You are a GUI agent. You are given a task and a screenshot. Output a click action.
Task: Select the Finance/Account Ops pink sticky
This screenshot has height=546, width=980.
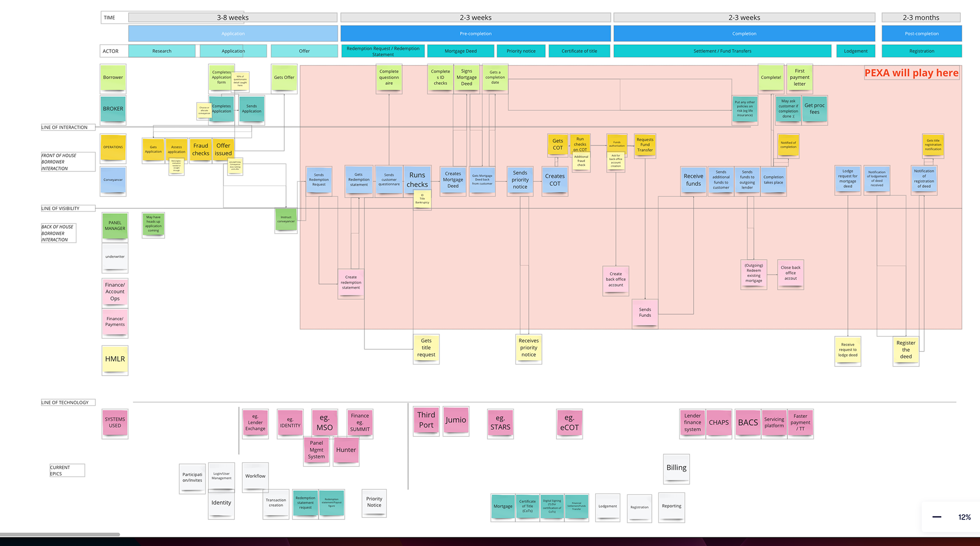coord(115,292)
